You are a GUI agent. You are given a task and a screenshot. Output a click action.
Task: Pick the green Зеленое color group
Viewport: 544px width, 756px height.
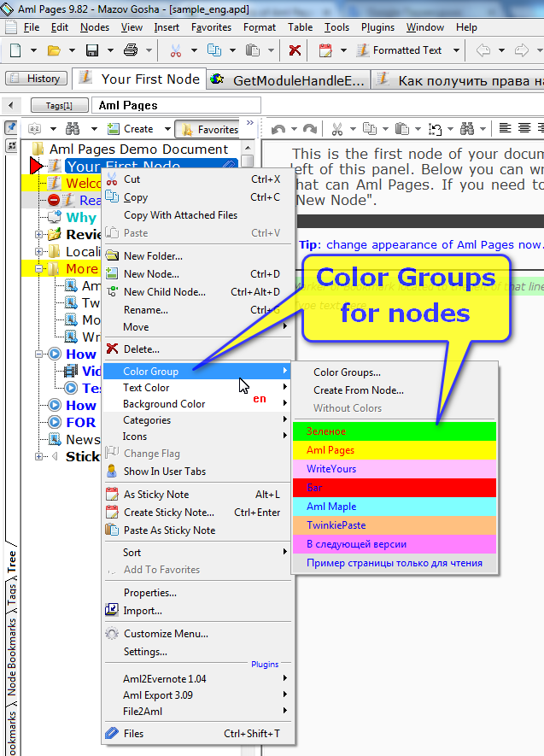coord(395,431)
